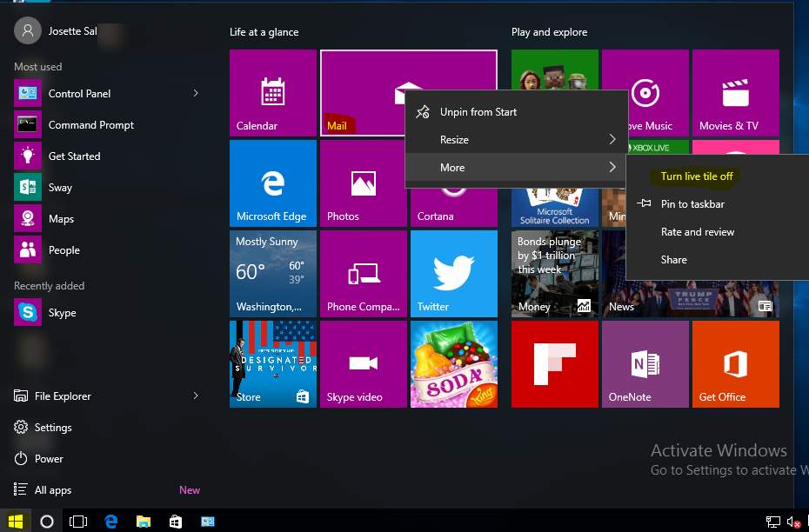Open the Money news tile

click(555, 274)
